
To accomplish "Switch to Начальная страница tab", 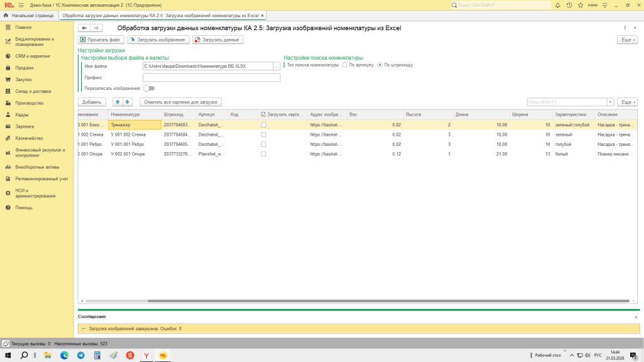I will 33,15.
